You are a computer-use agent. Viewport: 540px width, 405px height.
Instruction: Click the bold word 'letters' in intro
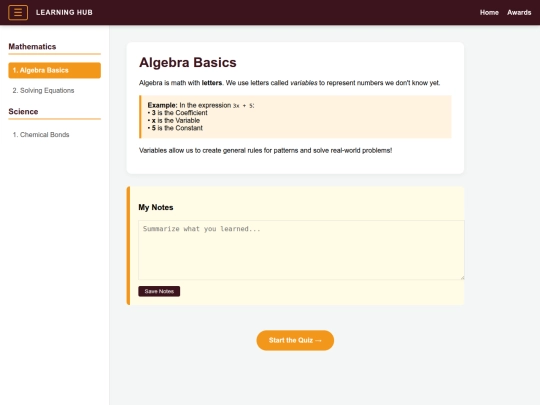[x=212, y=83]
